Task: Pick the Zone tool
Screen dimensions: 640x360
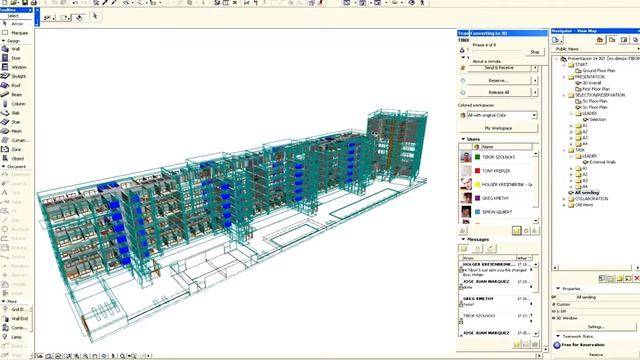Action: 16,149
